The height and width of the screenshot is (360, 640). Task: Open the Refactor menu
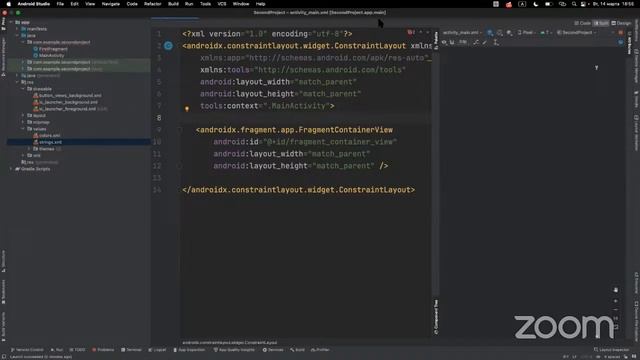click(153, 4)
